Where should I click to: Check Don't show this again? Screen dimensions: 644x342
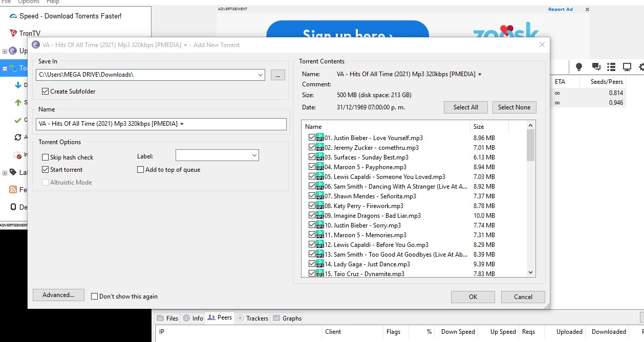point(94,297)
